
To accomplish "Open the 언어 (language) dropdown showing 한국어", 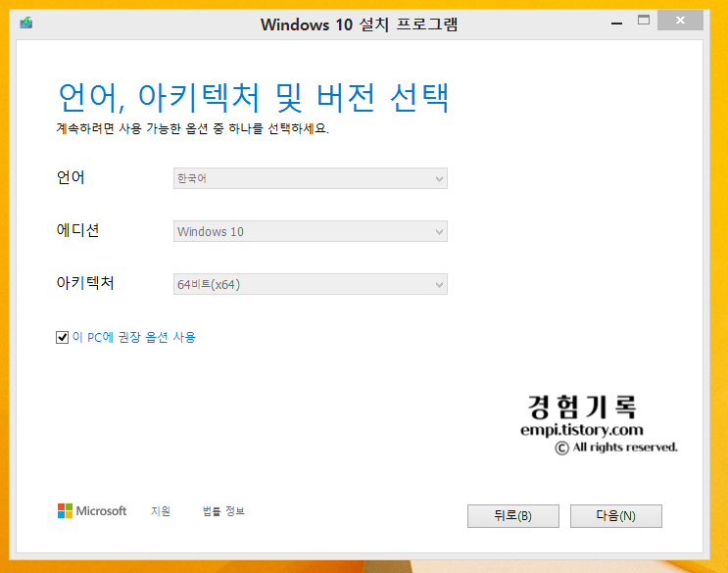I will pos(311,178).
